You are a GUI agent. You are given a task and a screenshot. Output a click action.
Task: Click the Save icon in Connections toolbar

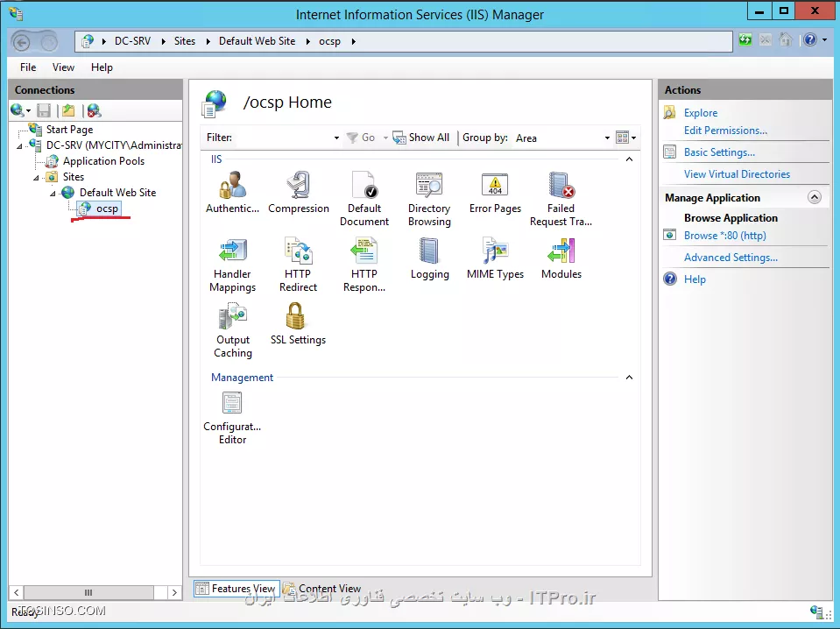point(44,110)
